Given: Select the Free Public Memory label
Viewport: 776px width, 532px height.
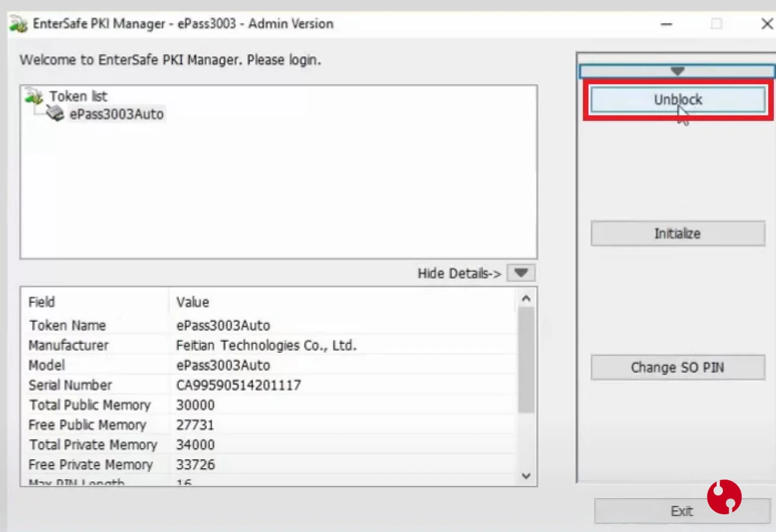Looking at the screenshot, I should pos(87,425).
